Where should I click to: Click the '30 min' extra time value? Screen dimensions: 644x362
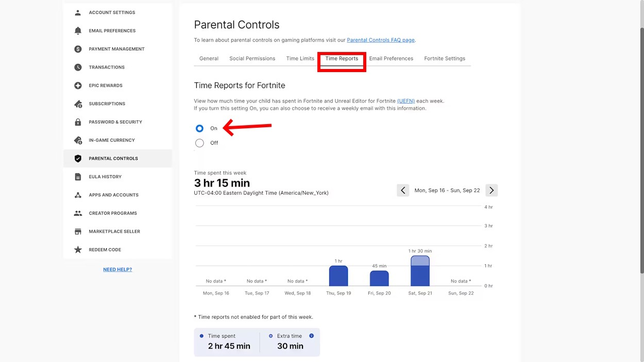click(290, 346)
